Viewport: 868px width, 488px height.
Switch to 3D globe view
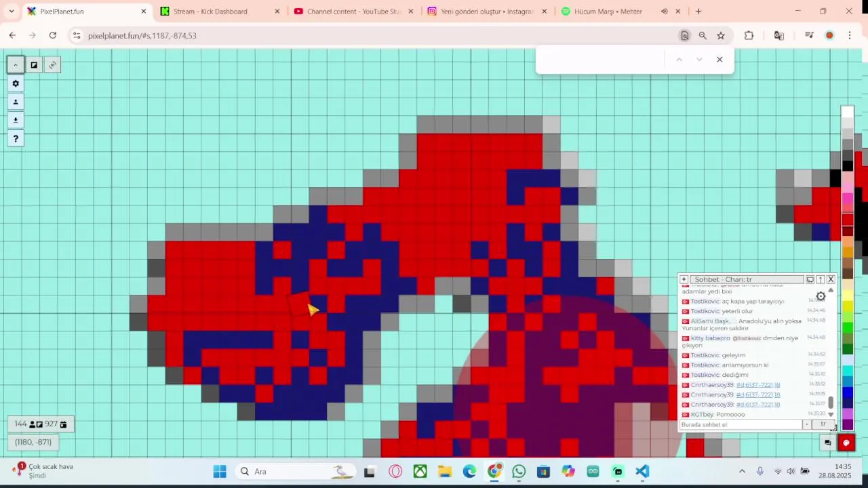(x=52, y=65)
